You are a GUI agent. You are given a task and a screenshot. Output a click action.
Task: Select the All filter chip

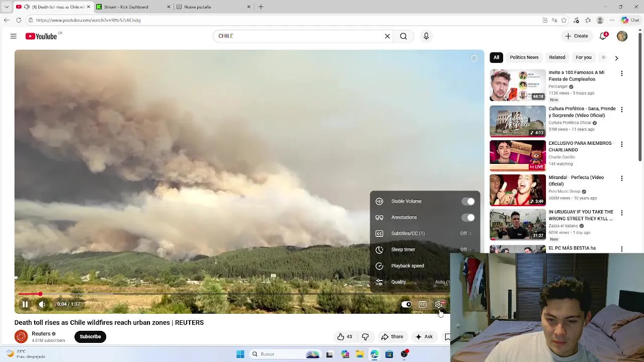click(496, 57)
